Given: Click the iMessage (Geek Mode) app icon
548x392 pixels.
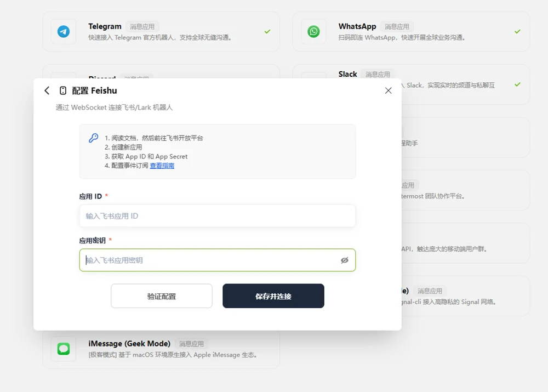Looking at the screenshot, I should [63, 349].
